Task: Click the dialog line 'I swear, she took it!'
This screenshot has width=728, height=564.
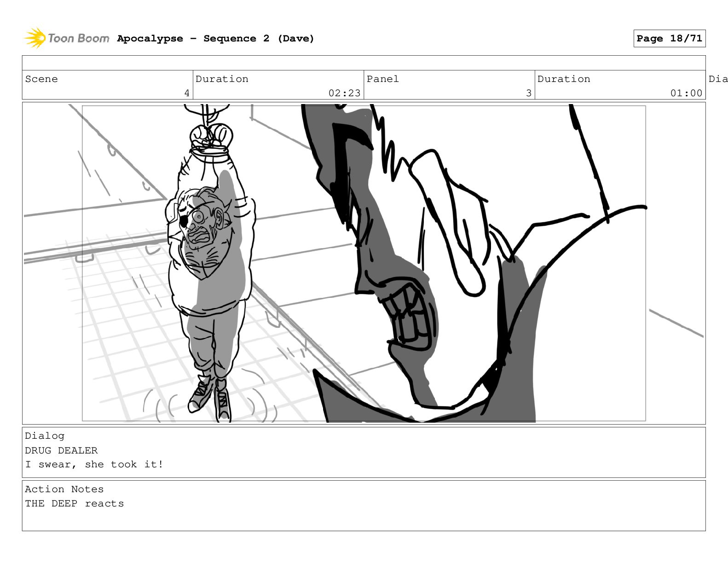Action: click(x=94, y=465)
